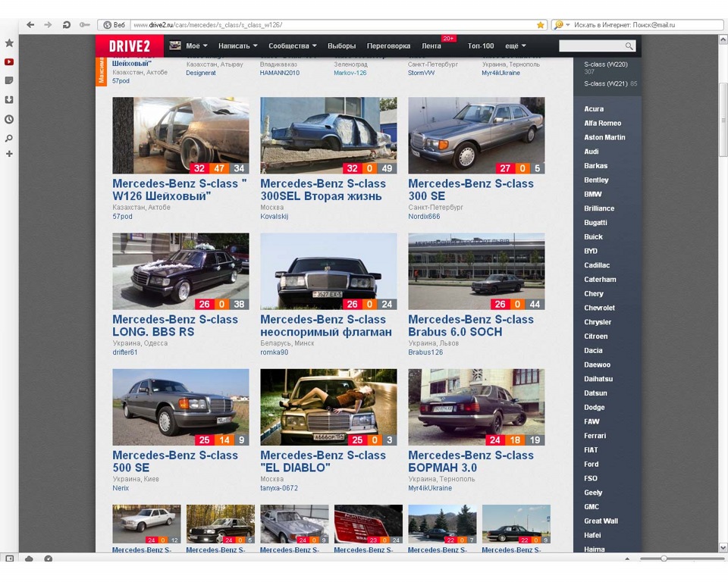
Task: Open the notes panel in the sidebar
Action: click(x=9, y=81)
